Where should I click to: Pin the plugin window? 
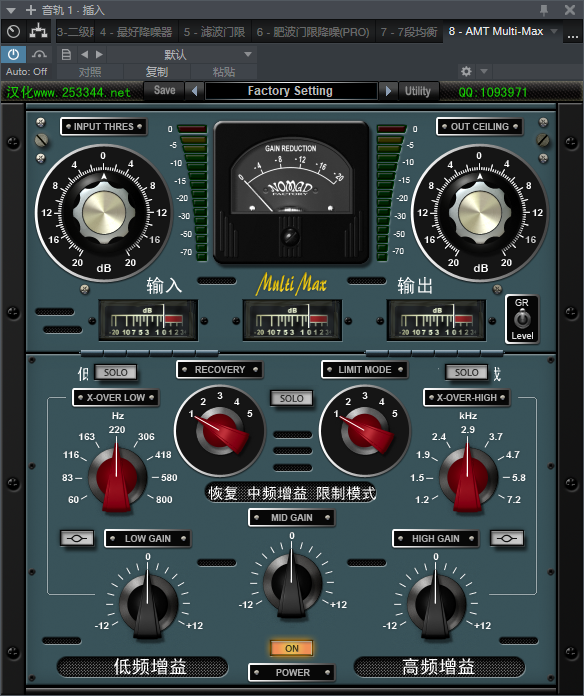[x=544, y=10]
